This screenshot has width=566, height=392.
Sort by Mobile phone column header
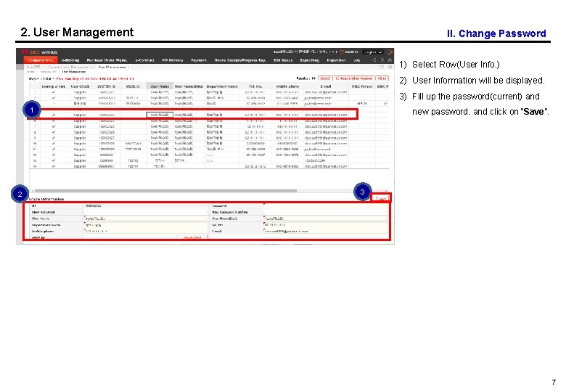(287, 86)
